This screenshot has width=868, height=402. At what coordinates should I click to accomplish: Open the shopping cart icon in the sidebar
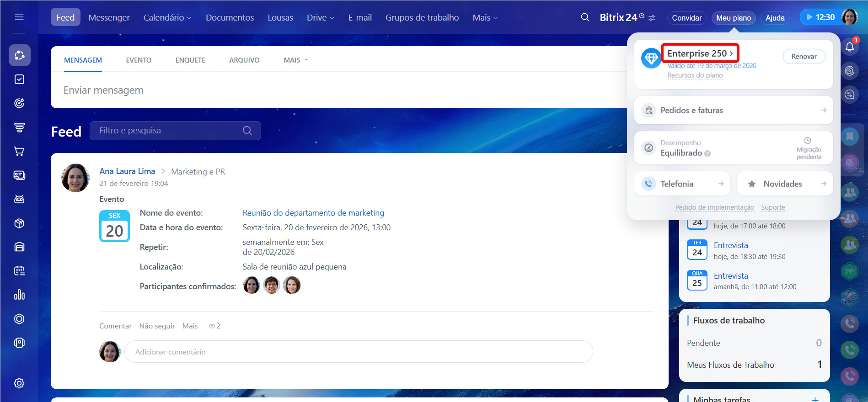[19, 151]
